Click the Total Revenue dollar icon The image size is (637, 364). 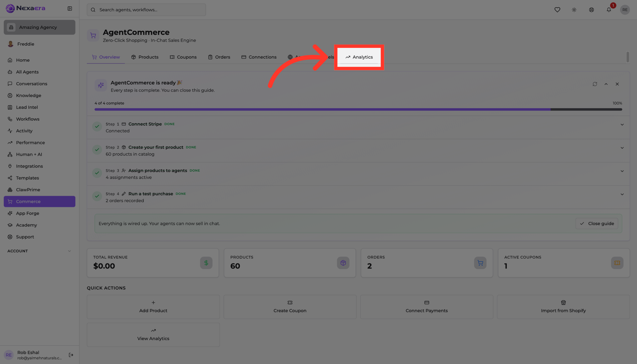point(206,263)
